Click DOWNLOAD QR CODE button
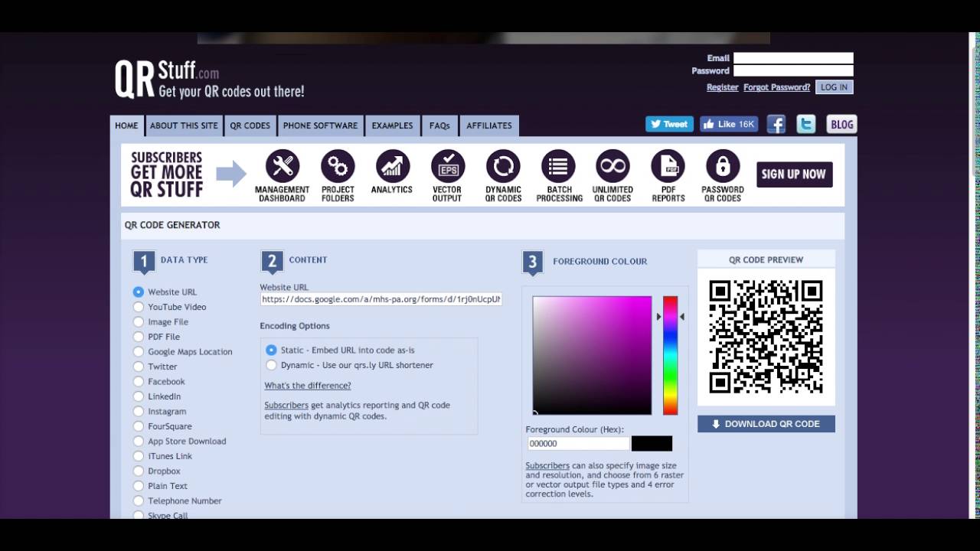The height and width of the screenshot is (551, 980). tap(766, 424)
